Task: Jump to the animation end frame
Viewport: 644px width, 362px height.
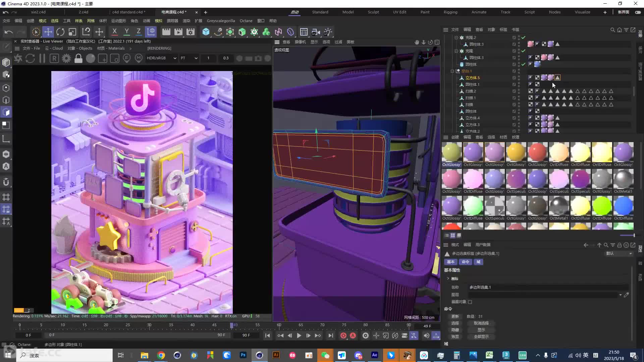Action: coord(331,336)
